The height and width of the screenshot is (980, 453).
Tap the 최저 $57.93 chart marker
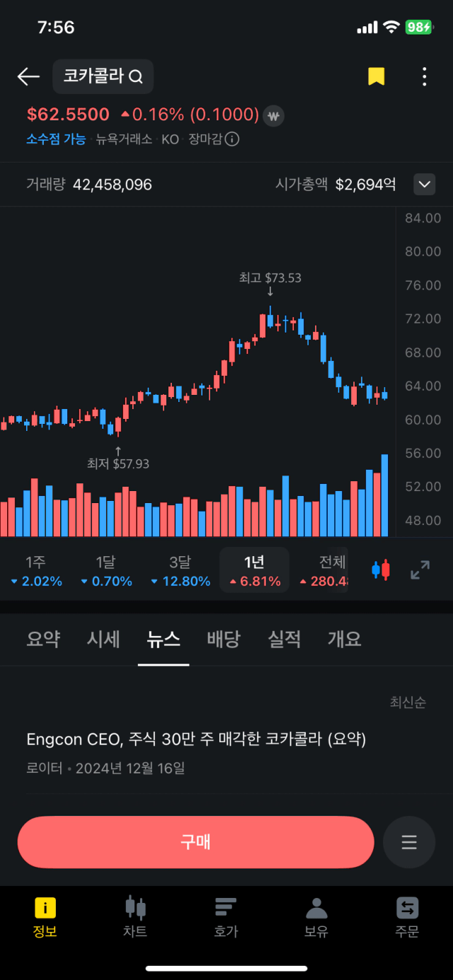coord(118,464)
